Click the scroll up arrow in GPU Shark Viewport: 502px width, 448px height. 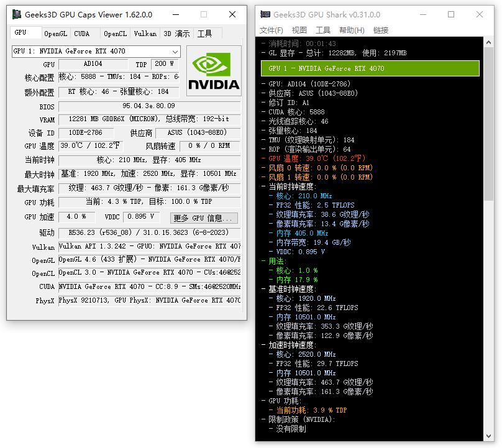(x=488, y=42)
